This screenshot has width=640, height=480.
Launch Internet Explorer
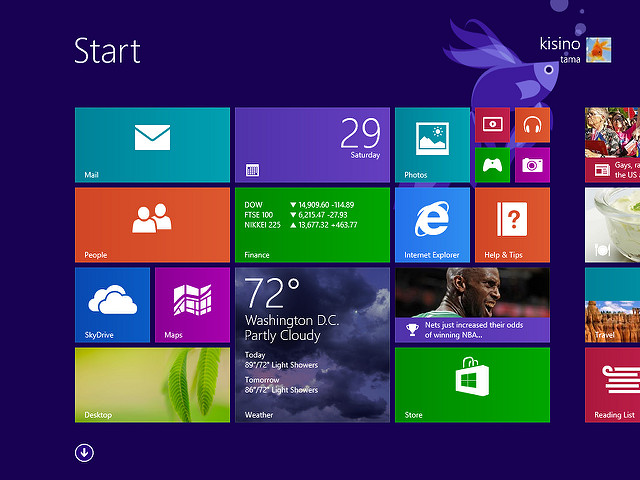pos(432,225)
